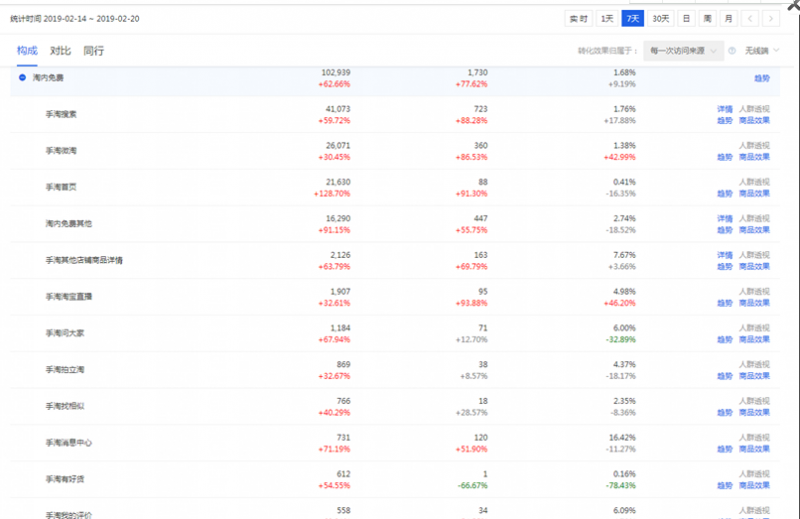This screenshot has width=800, height=519.
Task: Switch statistics granularity to 周
Action: point(707,19)
